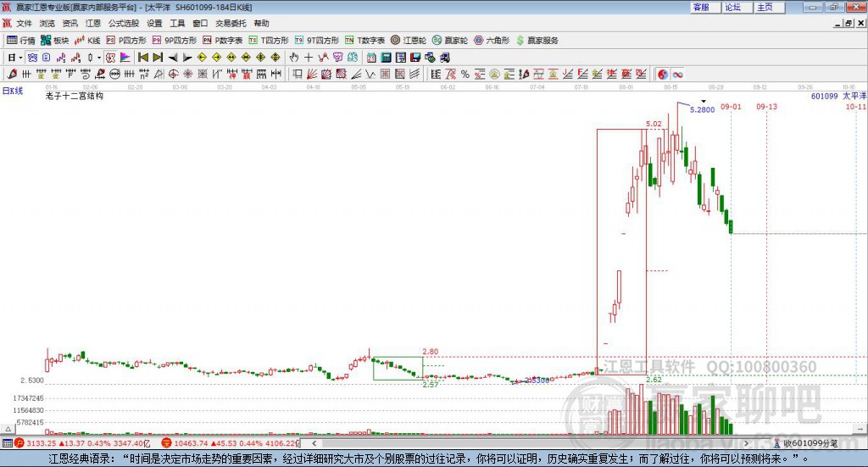
Task: Select the red target circle tool
Action: [x=173, y=74]
